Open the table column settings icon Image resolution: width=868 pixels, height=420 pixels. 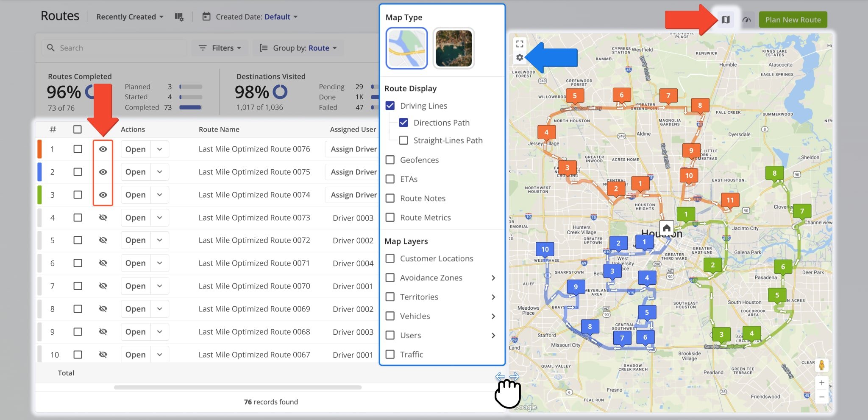pyautogui.click(x=179, y=17)
